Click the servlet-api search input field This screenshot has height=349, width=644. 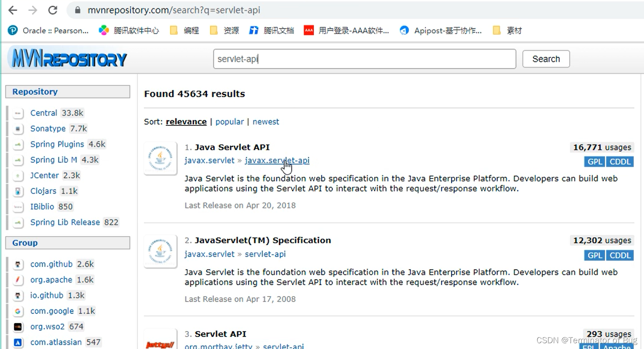pyautogui.click(x=364, y=59)
